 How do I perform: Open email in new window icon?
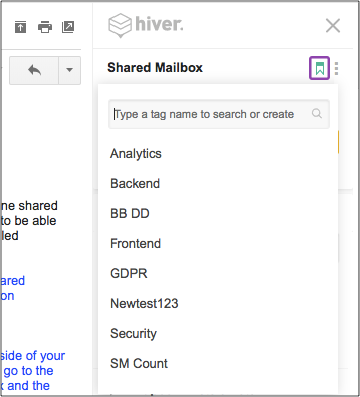[68, 27]
